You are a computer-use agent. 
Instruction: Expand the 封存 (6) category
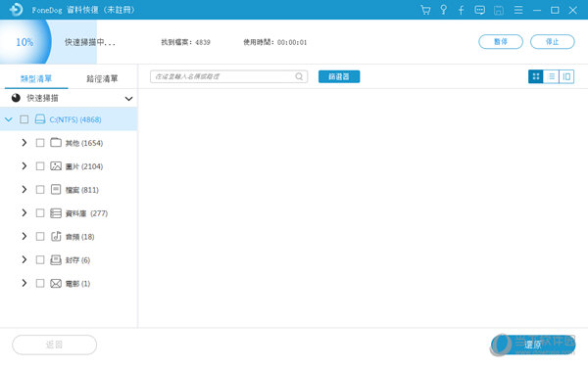pos(24,259)
